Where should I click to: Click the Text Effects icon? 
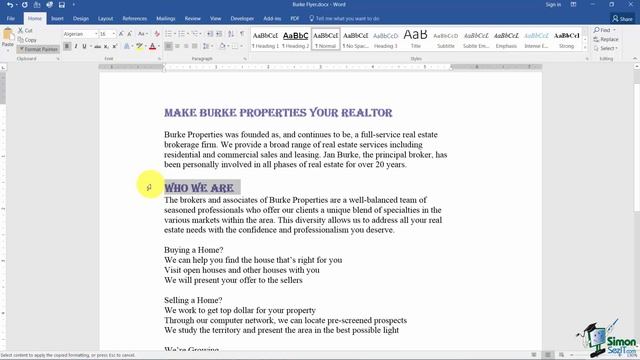tap(127, 47)
